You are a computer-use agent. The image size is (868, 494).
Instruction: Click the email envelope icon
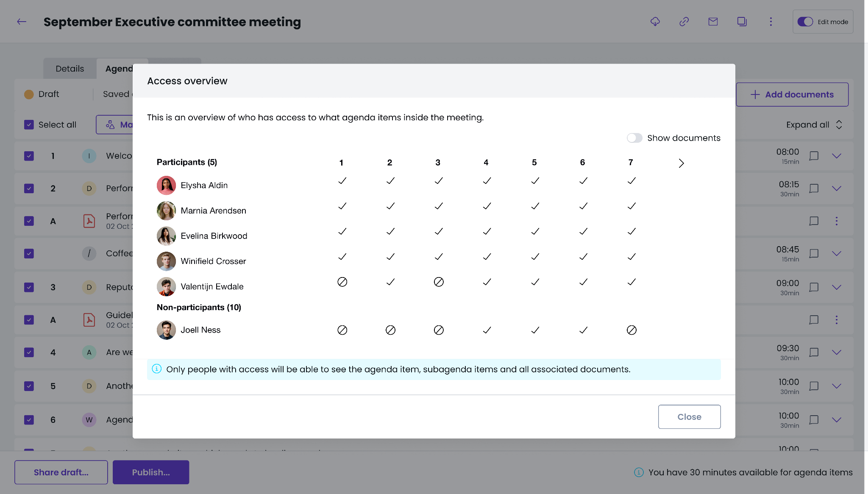[713, 22]
